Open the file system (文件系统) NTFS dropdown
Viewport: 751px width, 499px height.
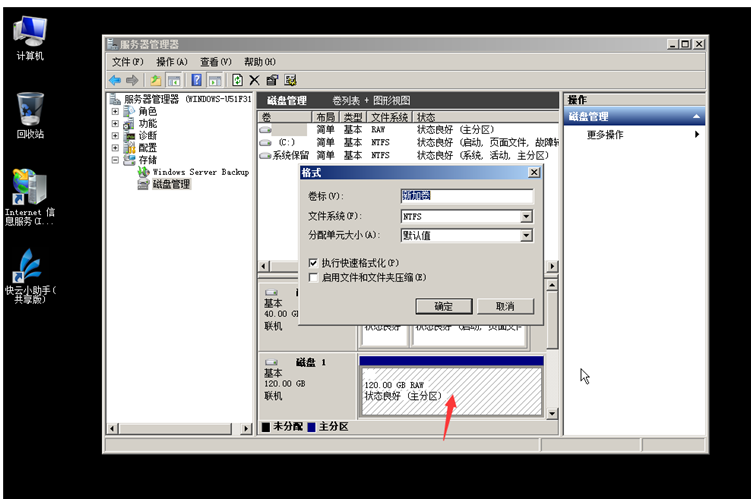526,216
